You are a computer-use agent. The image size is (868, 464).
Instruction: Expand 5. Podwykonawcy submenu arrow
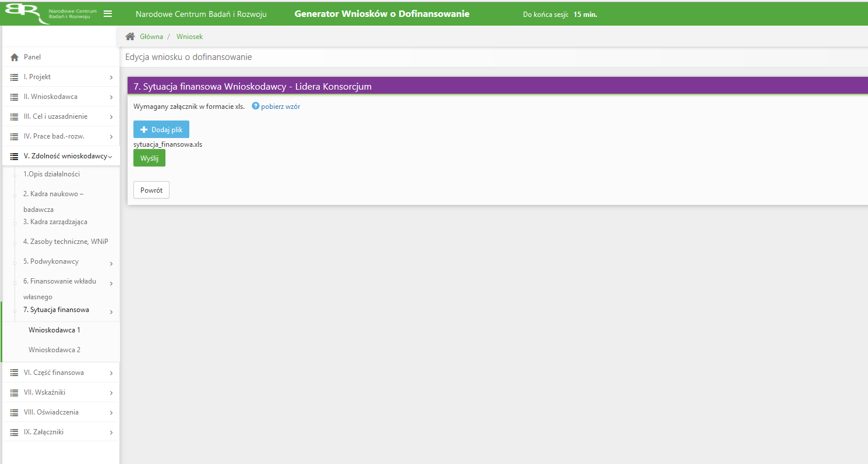tap(111, 264)
